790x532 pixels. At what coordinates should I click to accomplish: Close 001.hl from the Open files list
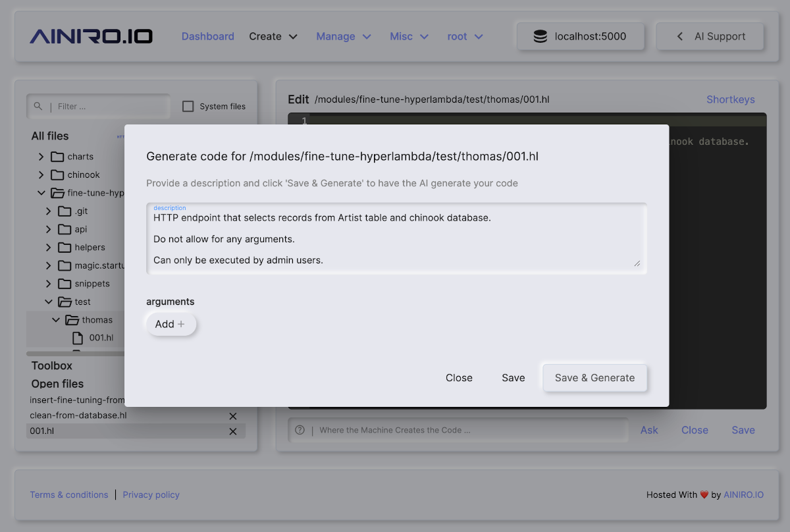click(233, 431)
